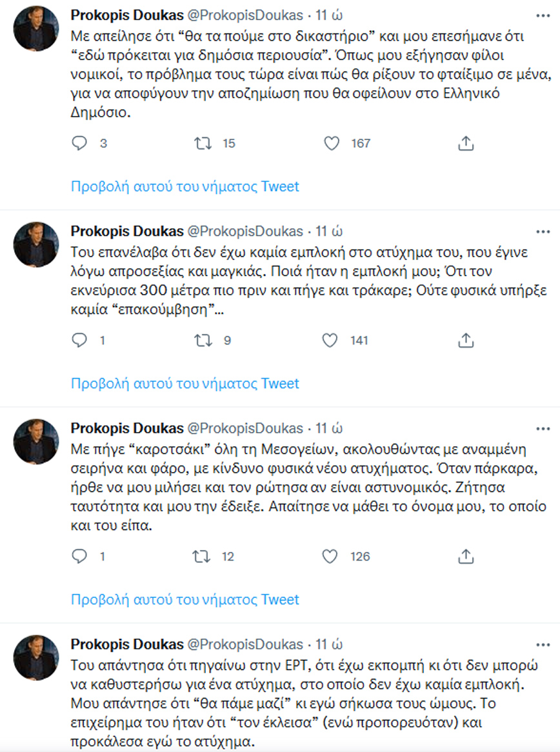Click the reply icon on the third tweet

(80, 557)
